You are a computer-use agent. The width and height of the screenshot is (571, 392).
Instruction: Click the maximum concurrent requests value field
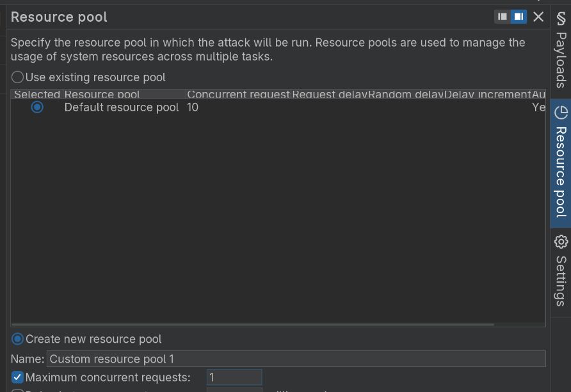point(234,377)
